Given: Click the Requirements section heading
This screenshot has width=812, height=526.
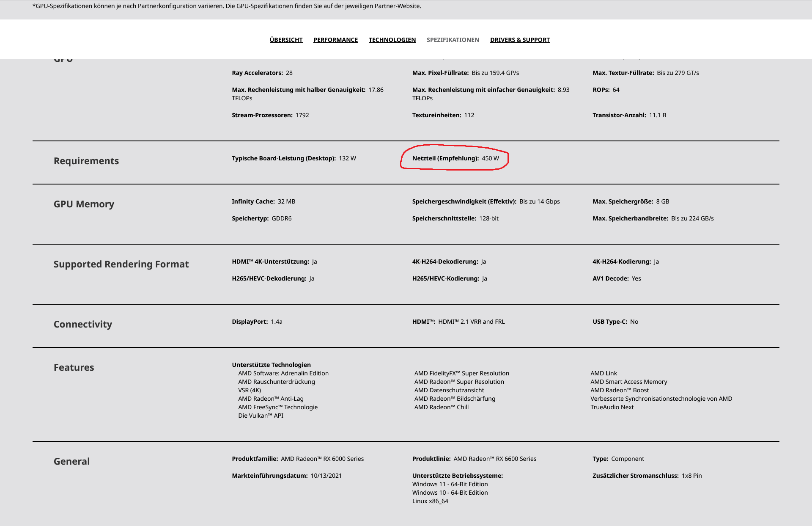Looking at the screenshot, I should pos(86,161).
